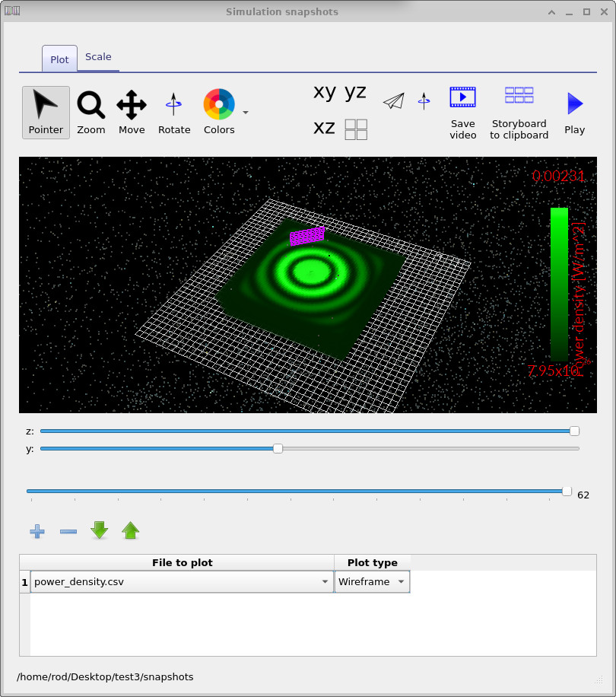Screen dimensions: 616x697
Task: Click Save video
Action: 462,112
